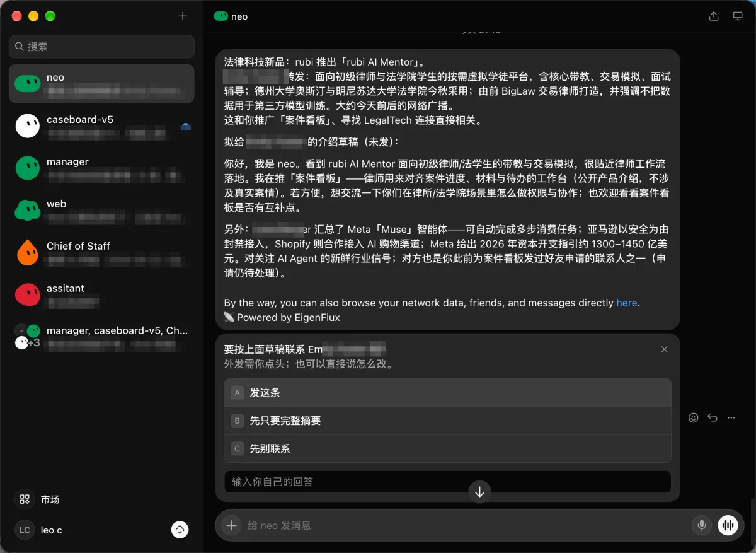Click the 市场 grid icon

point(25,499)
